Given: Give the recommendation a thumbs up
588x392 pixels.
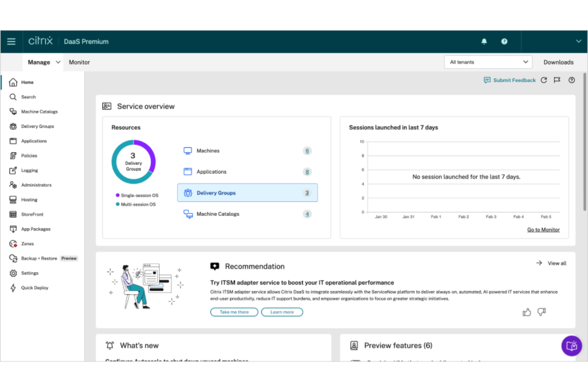Looking at the screenshot, I should click(x=527, y=312).
